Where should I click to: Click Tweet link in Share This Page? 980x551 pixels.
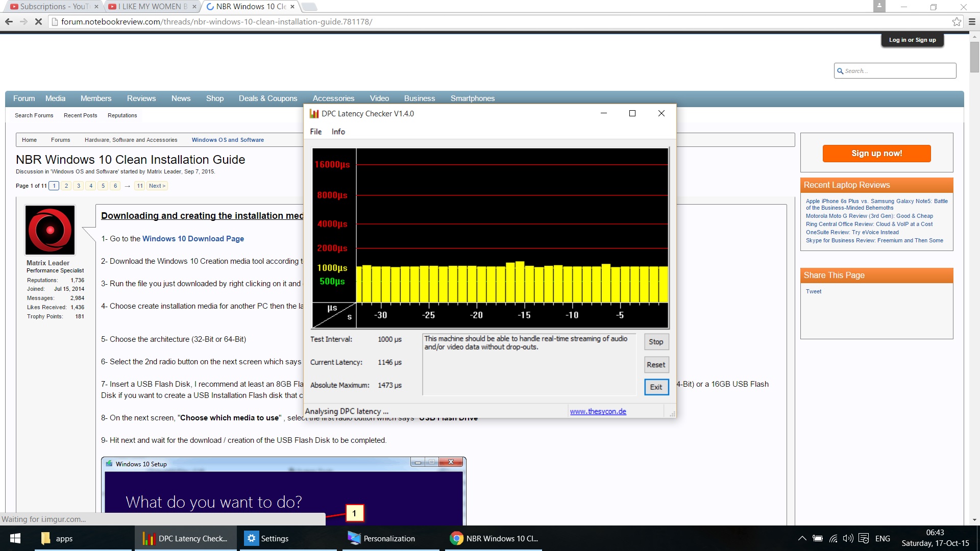click(x=814, y=291)
